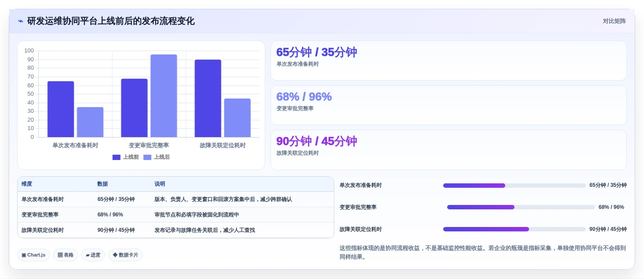Click progress label 单次发布准备耗时
The height and width of the screenshot is (279, 644).
(x=361, y=185)
